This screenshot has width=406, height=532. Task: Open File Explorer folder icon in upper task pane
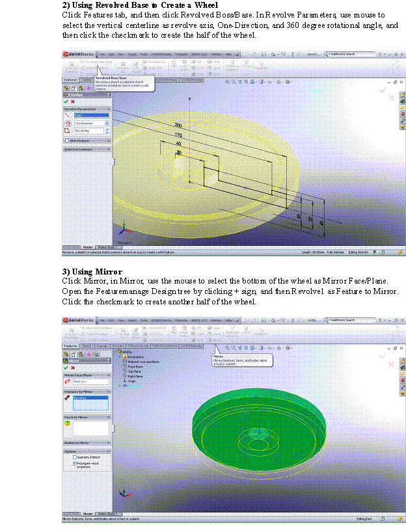(403, 107)
